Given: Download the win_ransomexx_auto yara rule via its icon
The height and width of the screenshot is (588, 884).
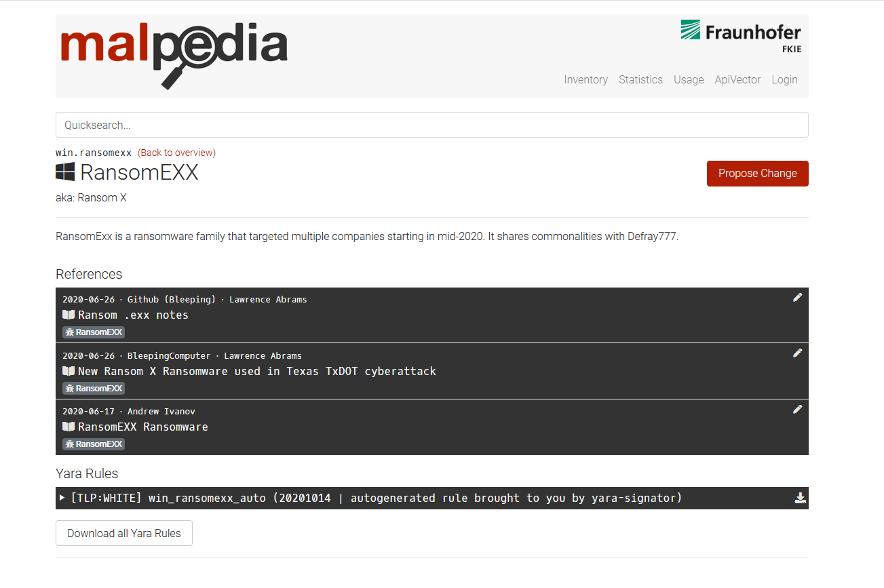Looking at the screenshot, I should point(800,498).
